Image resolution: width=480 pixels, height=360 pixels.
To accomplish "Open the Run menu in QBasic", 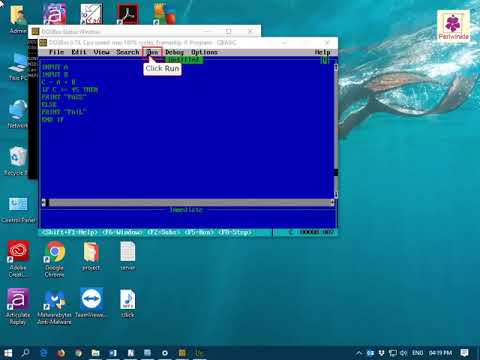I will 152,52.
